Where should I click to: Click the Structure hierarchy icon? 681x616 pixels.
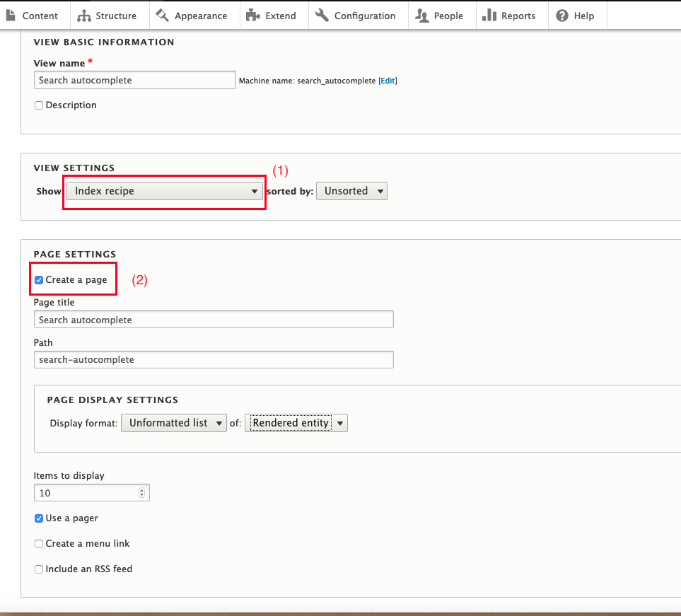(84, 16)
